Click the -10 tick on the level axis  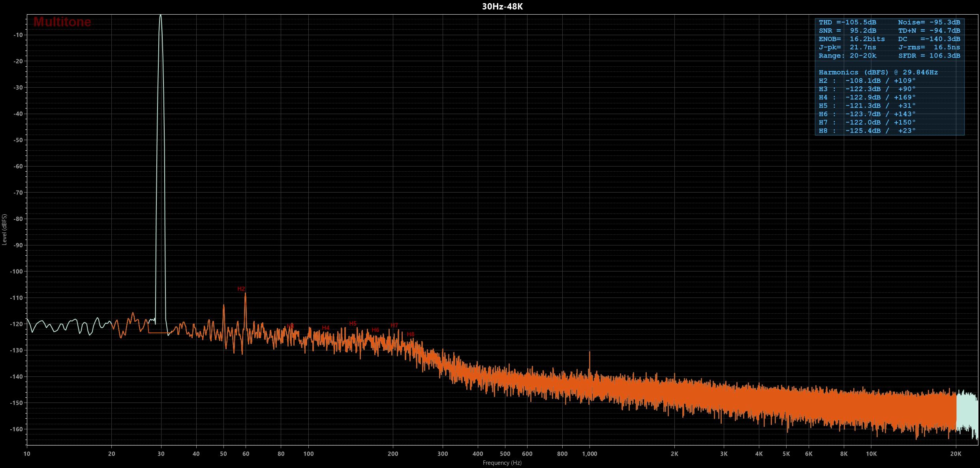coord(18,35)
